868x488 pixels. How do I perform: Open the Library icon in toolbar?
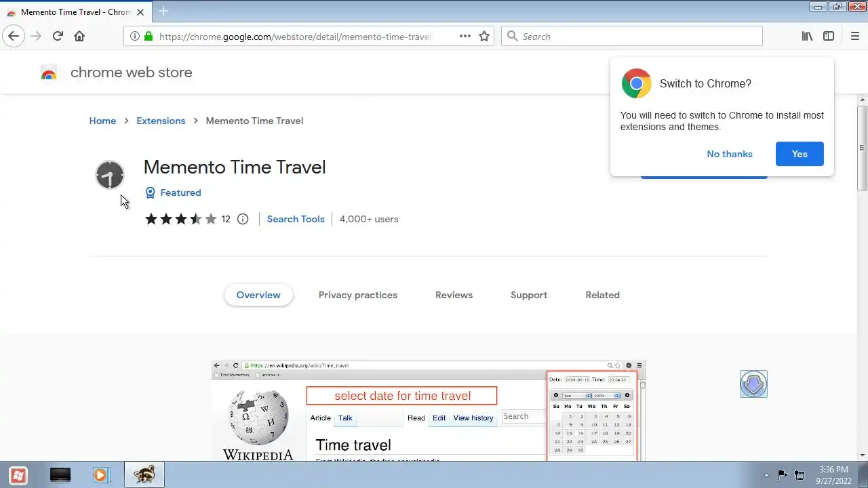click(x=807, y=37)
